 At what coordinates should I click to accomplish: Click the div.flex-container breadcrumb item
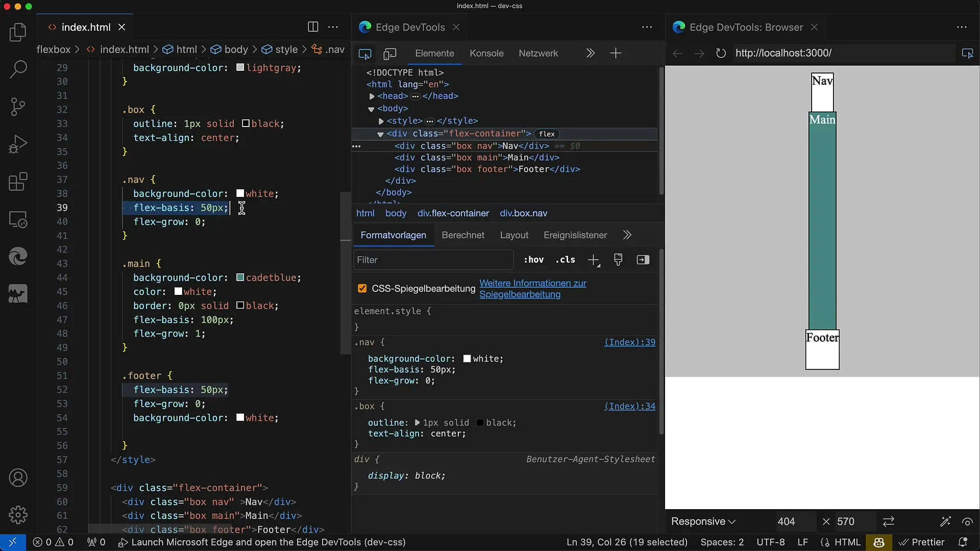pos(453,213)
